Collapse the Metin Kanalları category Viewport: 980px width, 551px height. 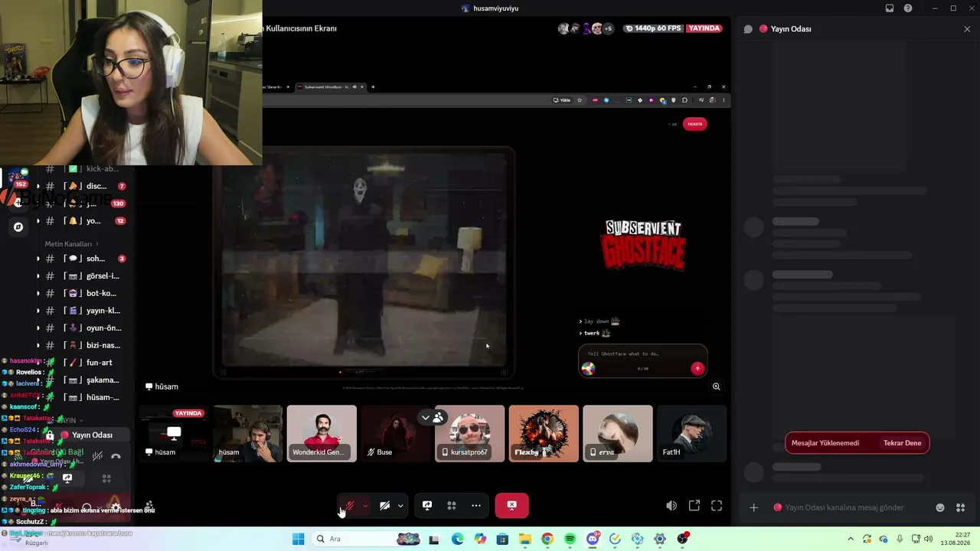(72, 244)
